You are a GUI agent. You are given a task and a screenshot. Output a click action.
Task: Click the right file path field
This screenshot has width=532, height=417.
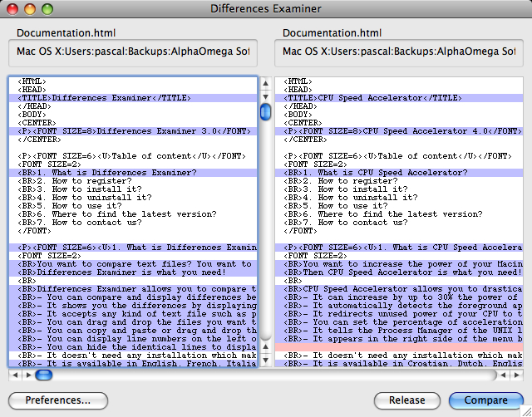(399, 53)
